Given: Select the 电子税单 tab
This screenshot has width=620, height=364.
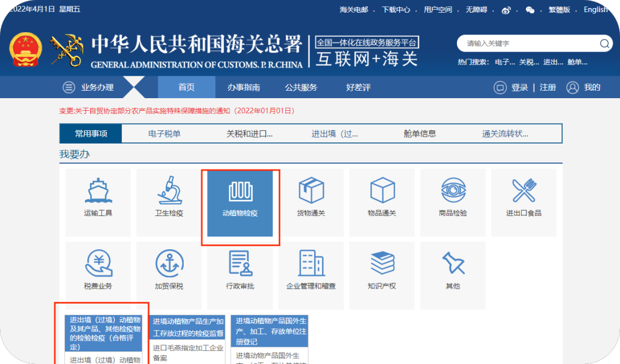Looking at the screenshot, I should (x=164, y=134).
